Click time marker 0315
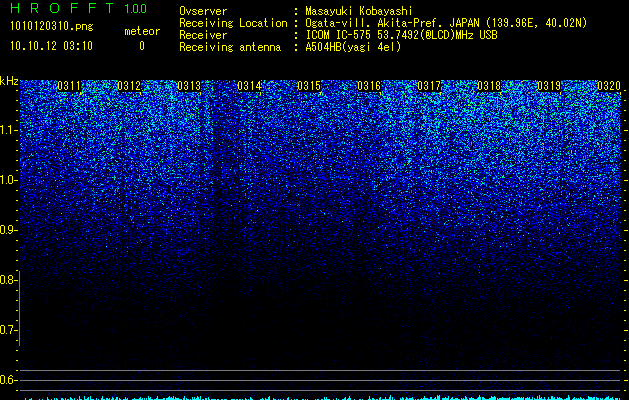The image size is (629, 400). pos(309,86)
